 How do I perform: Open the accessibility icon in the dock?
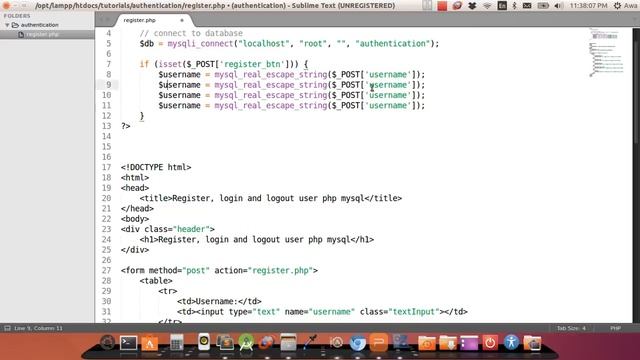(x=511, y=342)
